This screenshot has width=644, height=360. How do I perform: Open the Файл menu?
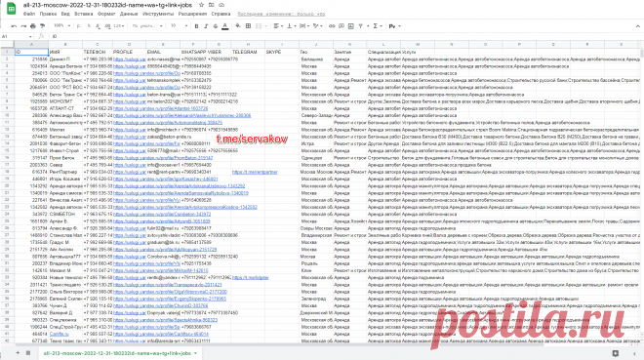coord(29,14)
